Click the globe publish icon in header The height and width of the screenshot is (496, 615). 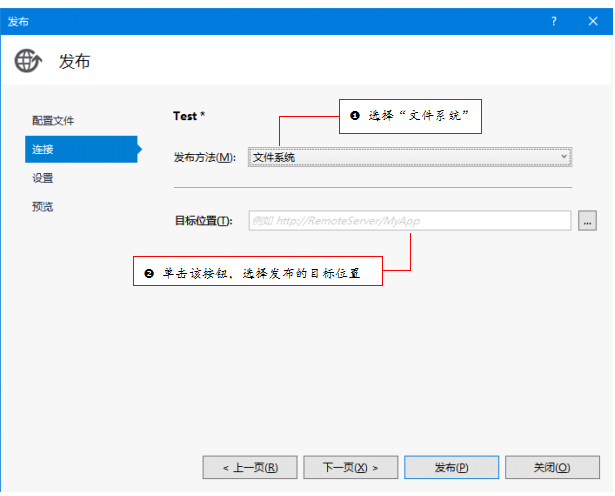click(28, 60)
